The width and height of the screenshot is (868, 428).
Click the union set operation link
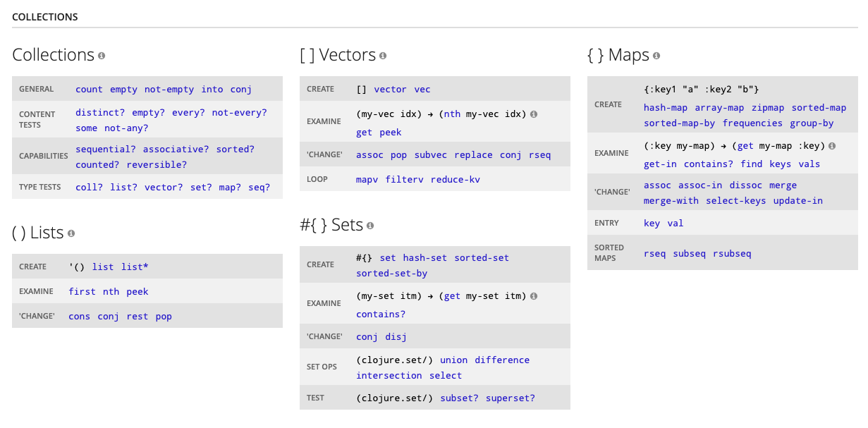454,360
